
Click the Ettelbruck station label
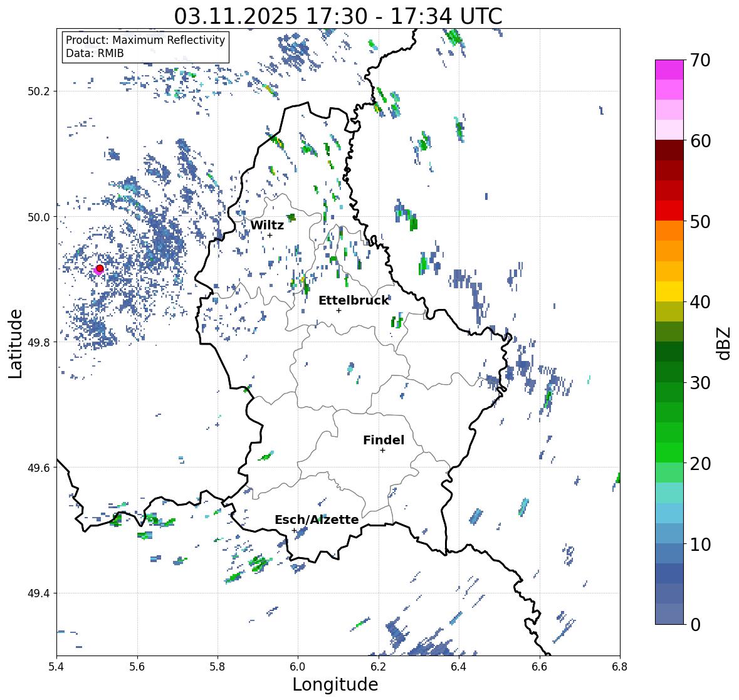click(x=354, y=300)
